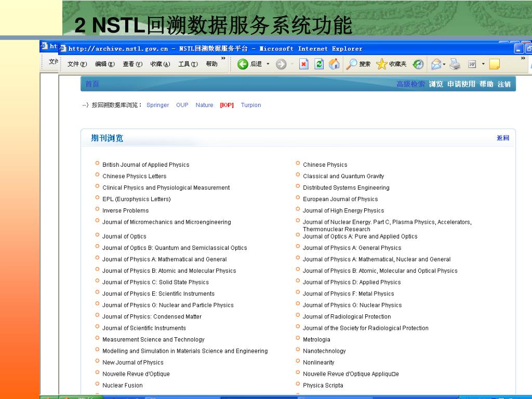Open New Journal of Physics
This screenshot has height=399, width=532.
coord(133,362)
